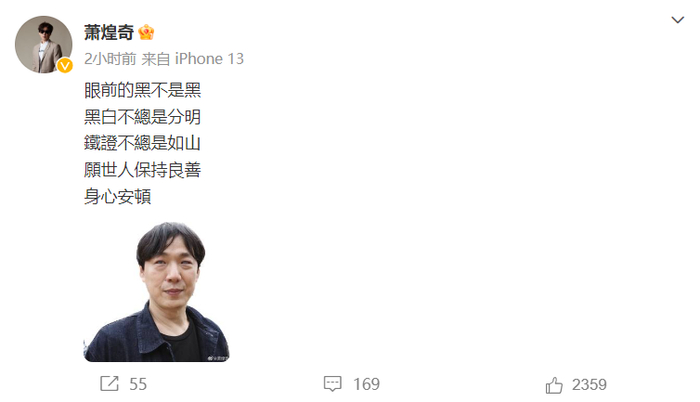The image size is (700, 402).
Task: Open the 萧煌奇 username link
Action: coord(109,32)
